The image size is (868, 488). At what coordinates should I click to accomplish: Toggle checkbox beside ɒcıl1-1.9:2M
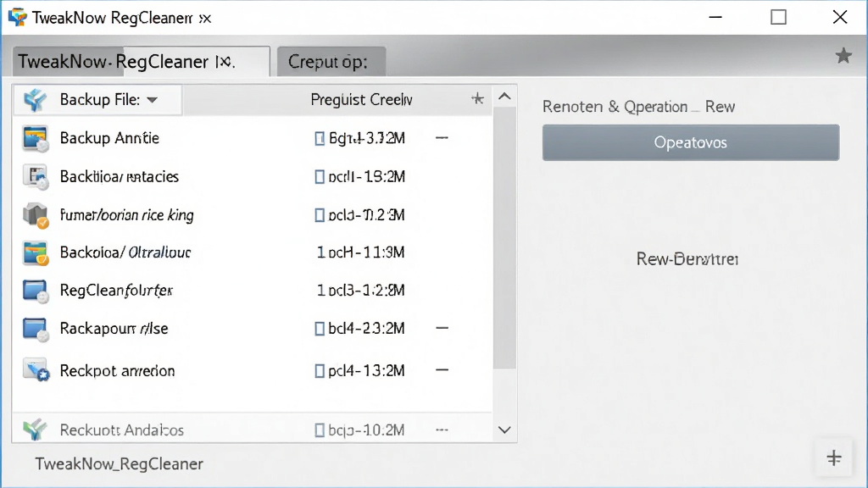(320, 177)
